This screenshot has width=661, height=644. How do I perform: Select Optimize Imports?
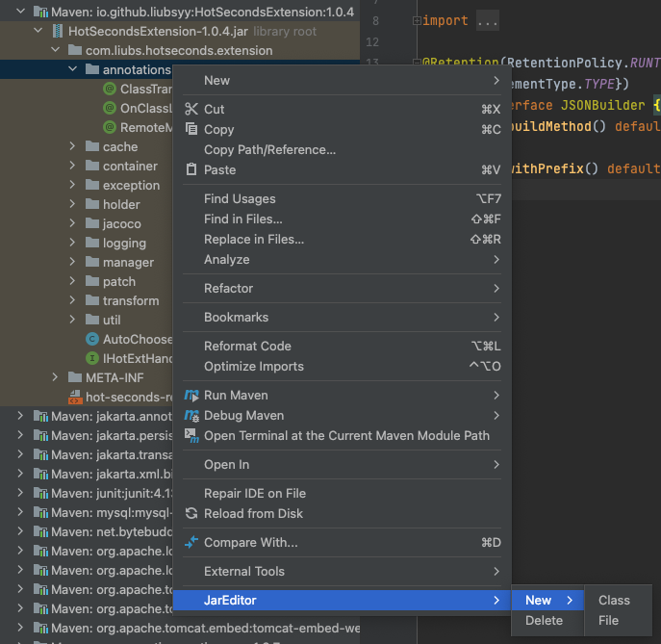tap(342, 367)
